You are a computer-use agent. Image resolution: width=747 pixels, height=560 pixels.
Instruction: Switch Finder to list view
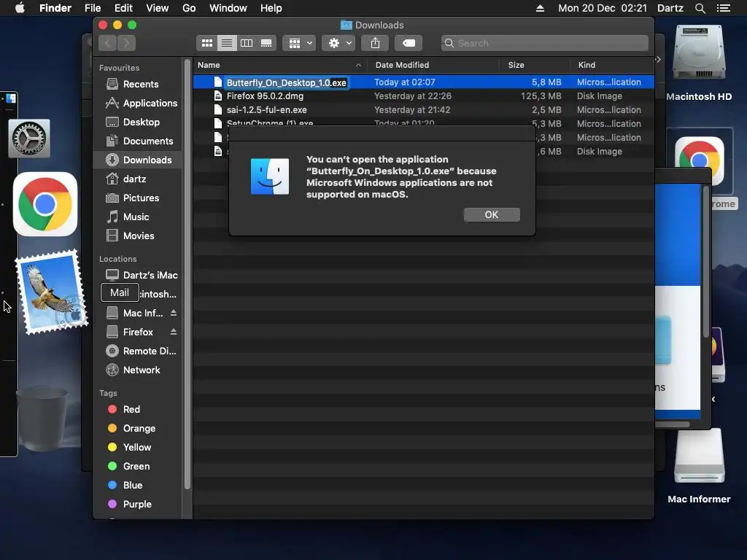pos(227,43)
